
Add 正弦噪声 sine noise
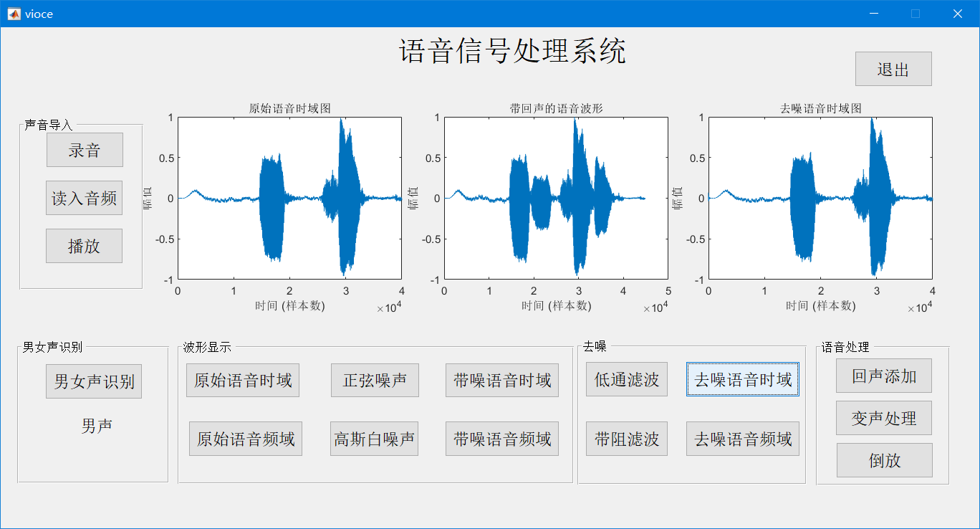coord(375,380)
